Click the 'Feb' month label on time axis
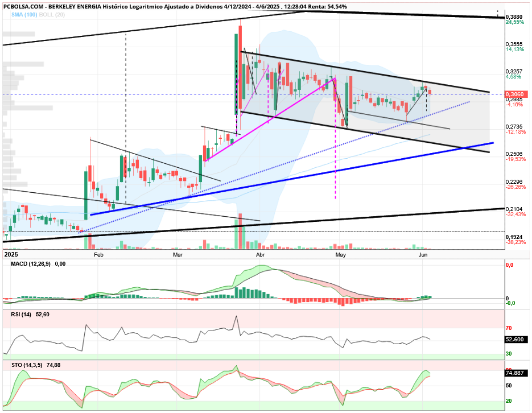Image resolution: width=532 pixels, height=413 pixels. [98, 255]
